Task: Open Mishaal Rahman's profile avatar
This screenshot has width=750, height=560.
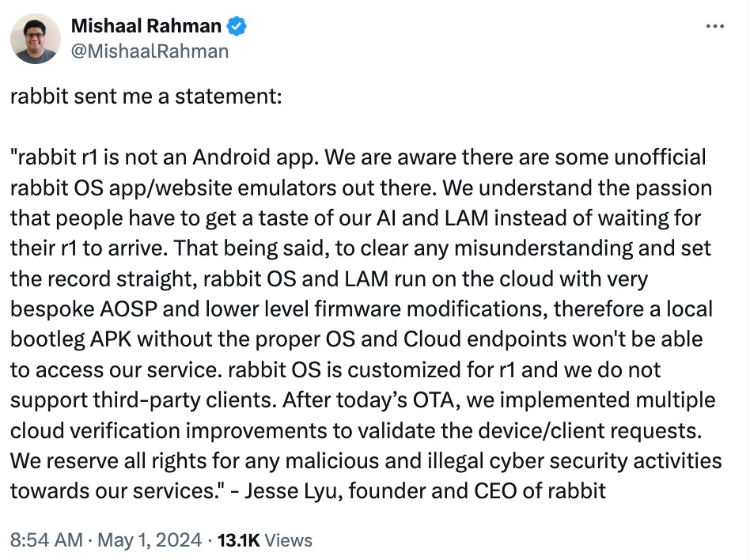Action: tap(36, 38)
